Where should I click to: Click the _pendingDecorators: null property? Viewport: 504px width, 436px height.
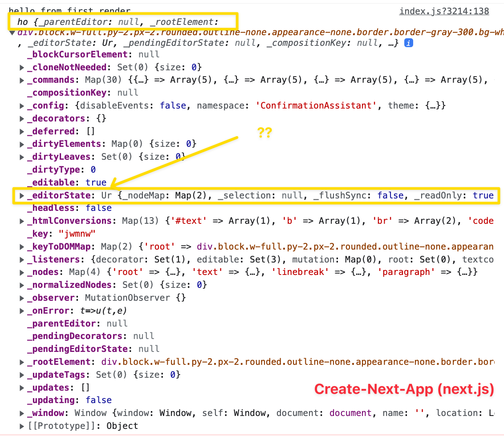coord(91,336)
